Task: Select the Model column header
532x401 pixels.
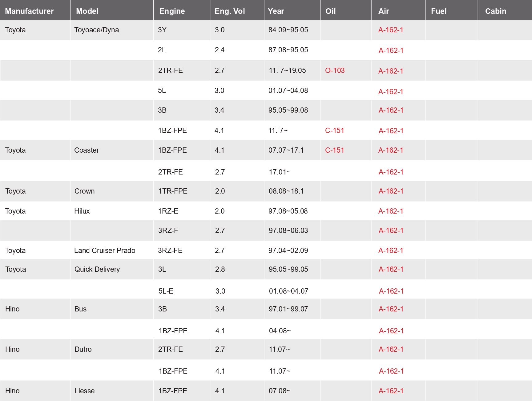Action: point(87,11)
